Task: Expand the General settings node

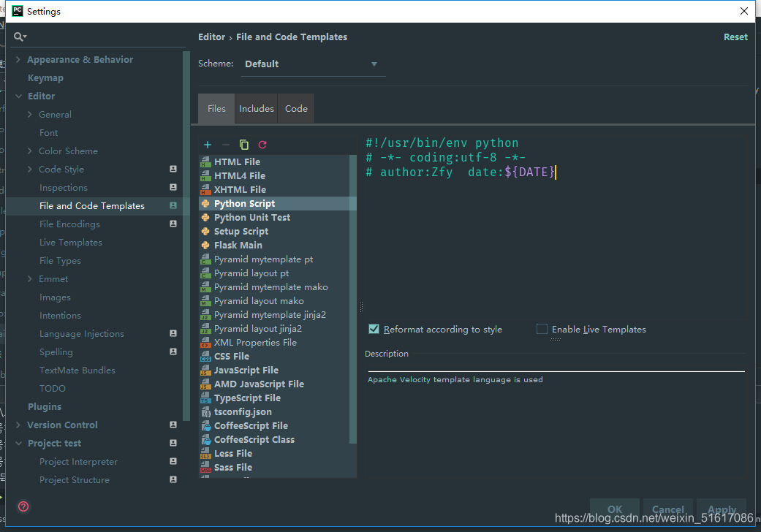Action: pos(29,115)
